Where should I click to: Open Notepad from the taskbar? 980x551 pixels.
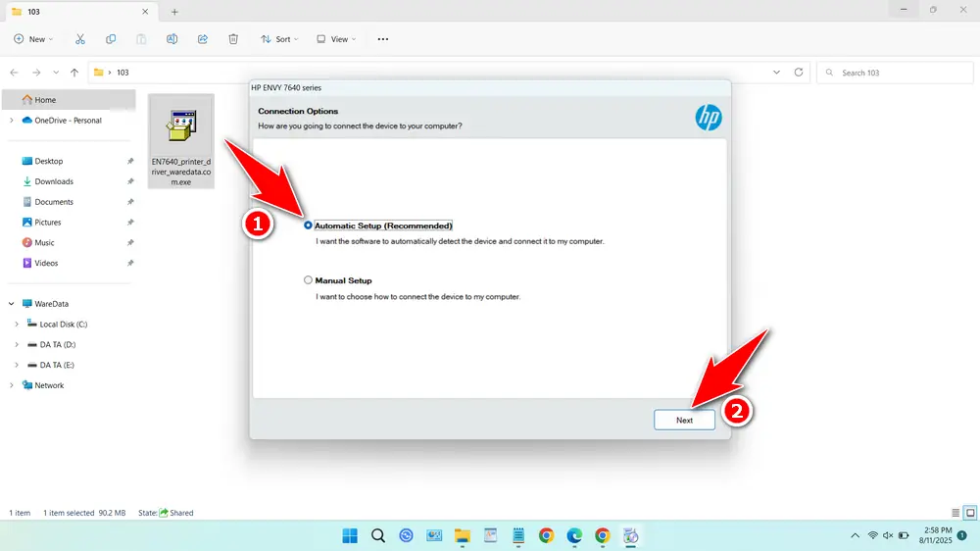coord(518,535)
